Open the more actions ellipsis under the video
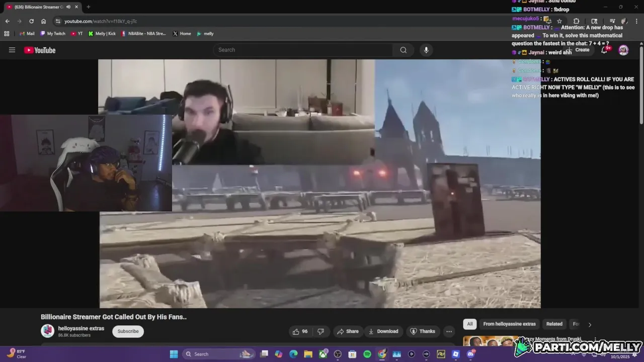 (449, 331)
